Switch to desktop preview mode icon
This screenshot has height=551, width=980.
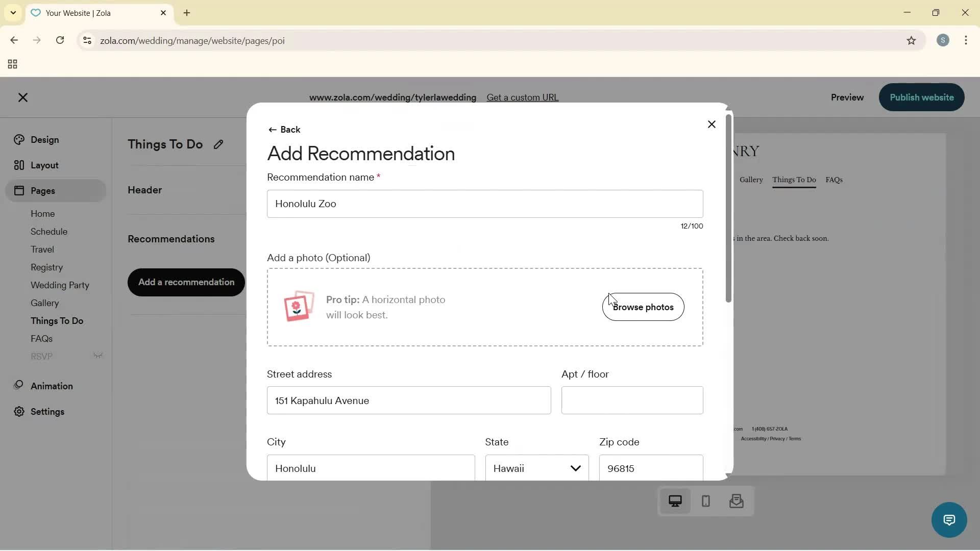point(675,502)
